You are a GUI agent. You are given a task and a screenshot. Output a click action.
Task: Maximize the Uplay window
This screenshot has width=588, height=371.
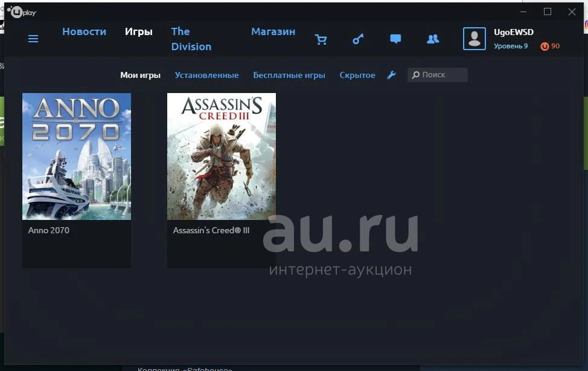click(548, 11)
